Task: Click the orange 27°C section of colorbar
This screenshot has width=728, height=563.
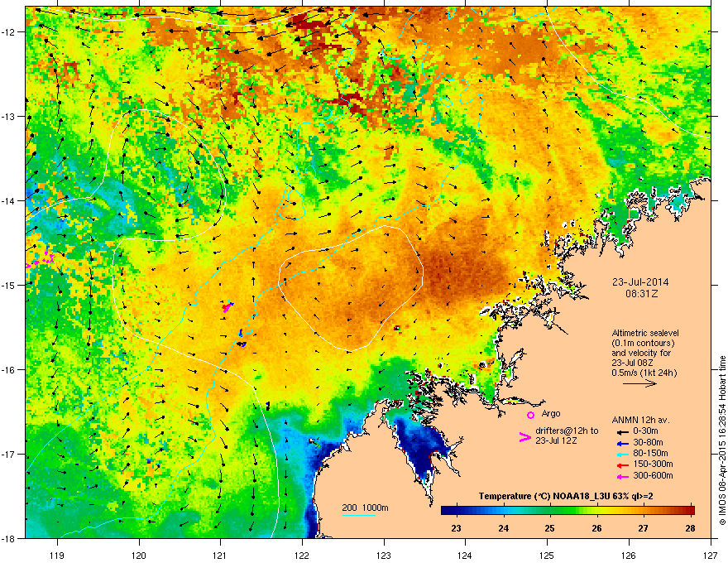Action: coord(643,510)
